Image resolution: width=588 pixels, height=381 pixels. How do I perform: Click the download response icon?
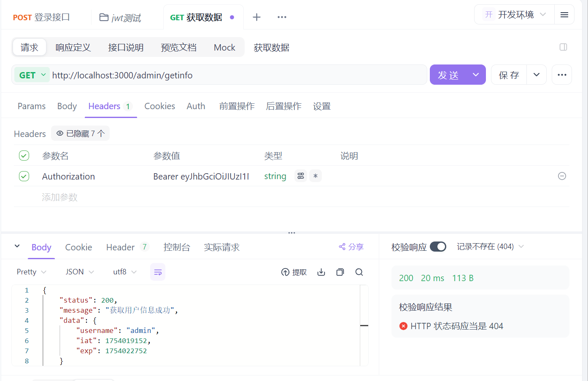click(321, 272)
